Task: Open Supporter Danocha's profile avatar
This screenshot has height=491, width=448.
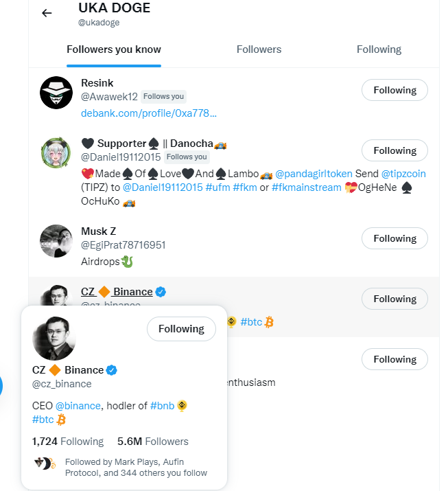Action: click(x=56, y=153)
